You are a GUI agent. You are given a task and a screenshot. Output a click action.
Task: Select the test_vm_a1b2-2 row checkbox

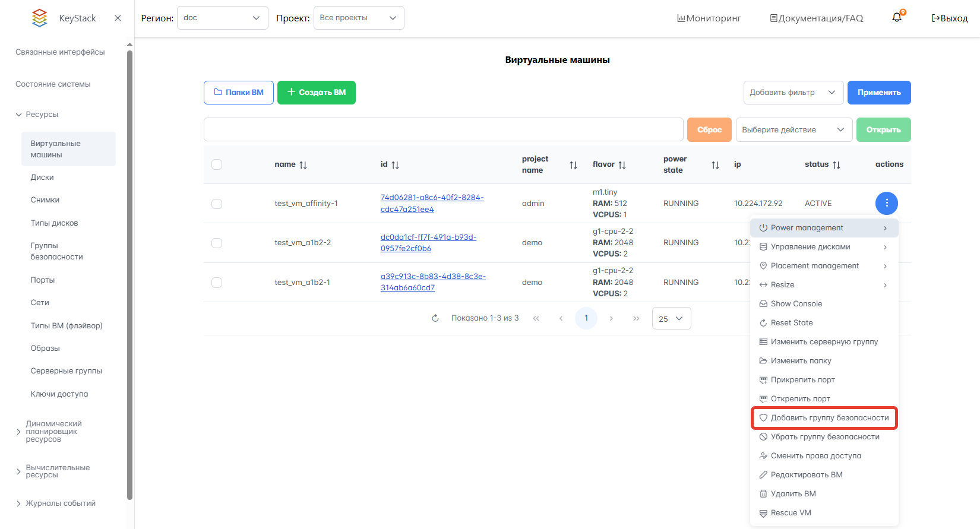[217, 243]
